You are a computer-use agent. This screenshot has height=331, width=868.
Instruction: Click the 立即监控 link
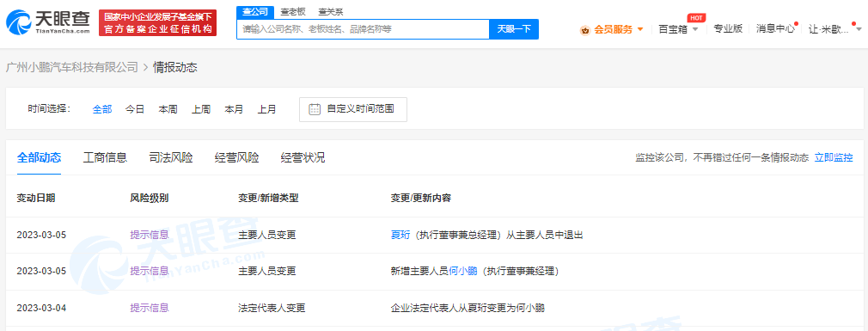pos(834,157)
